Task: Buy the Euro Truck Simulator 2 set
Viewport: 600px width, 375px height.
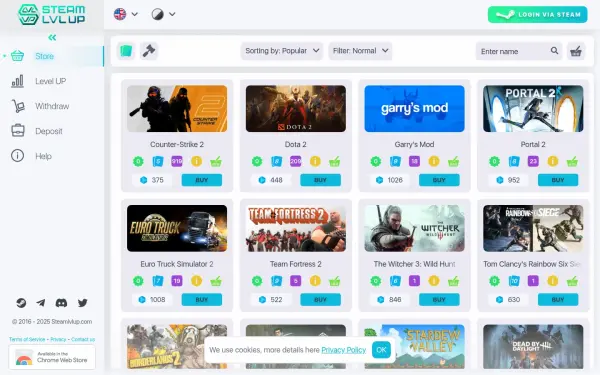Action: pos(202,300)
